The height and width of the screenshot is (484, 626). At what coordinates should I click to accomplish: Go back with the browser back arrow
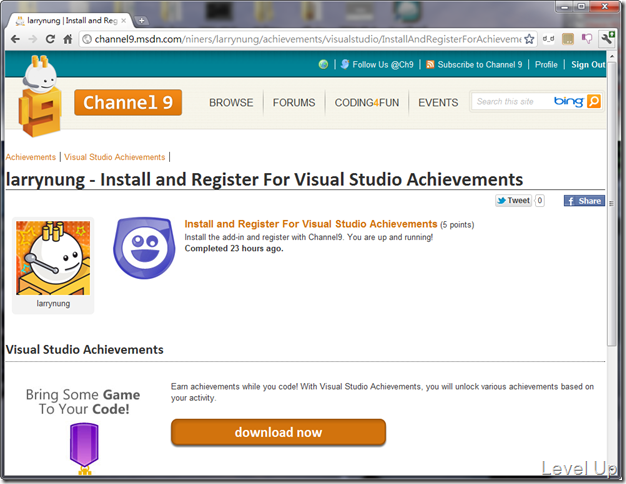point(15,39)
